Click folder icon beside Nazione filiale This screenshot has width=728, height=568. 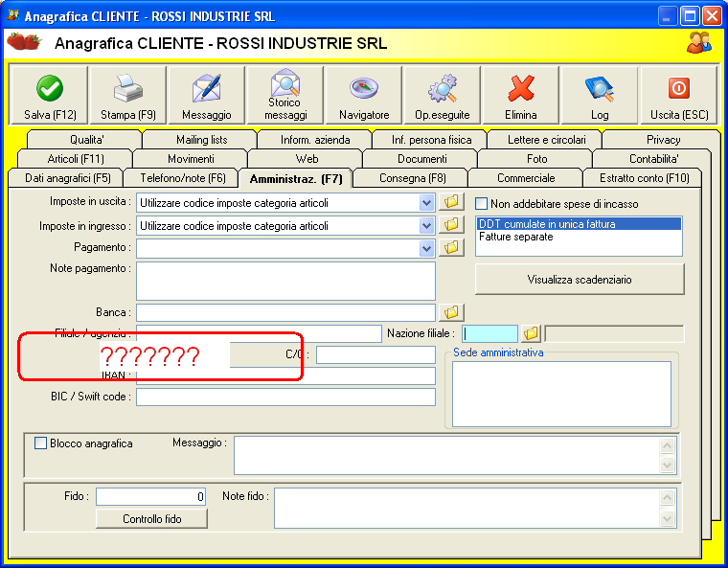(531, 333)
